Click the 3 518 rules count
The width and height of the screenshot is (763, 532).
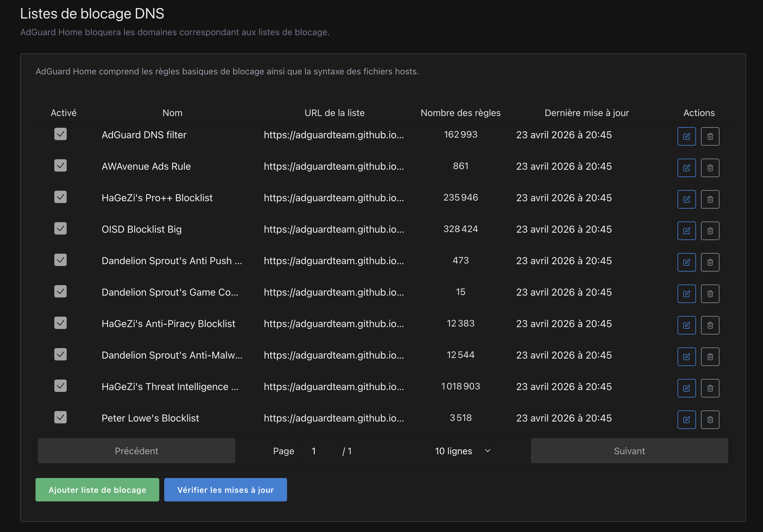461,418
